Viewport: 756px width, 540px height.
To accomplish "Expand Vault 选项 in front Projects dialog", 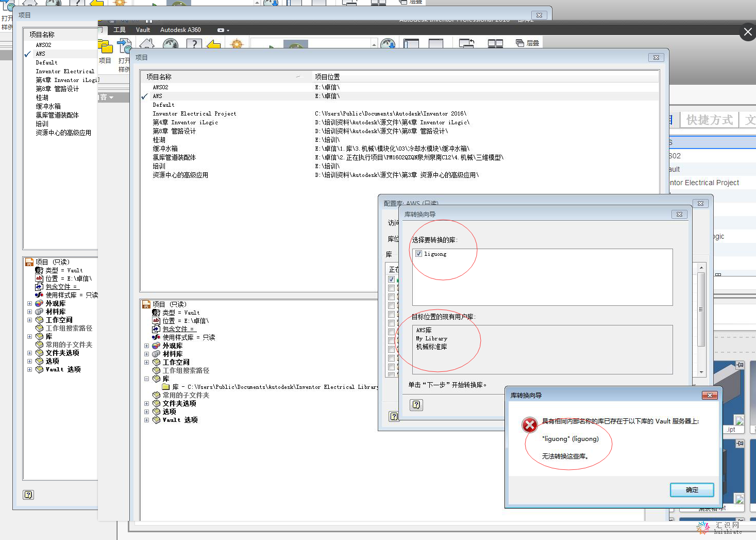I will point(146,420).
